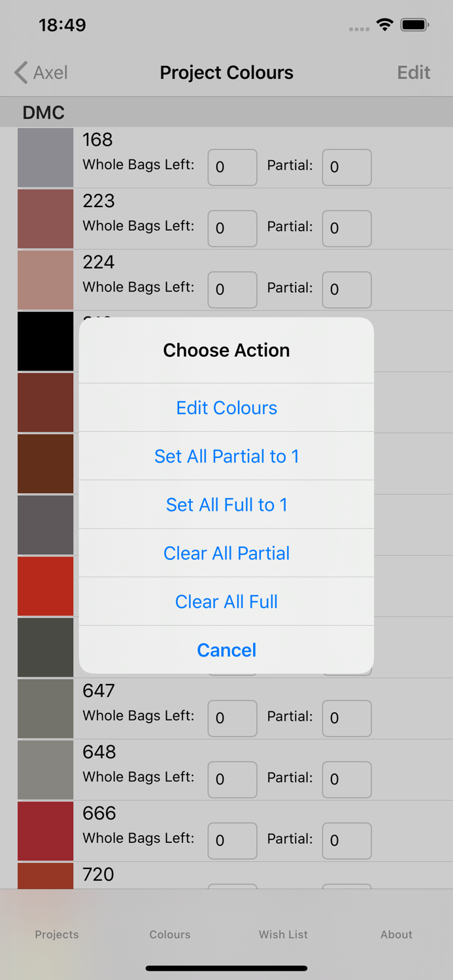The image size is (453, 980).
Task: Tap Edit in the navigation bar
Action: 414,73
